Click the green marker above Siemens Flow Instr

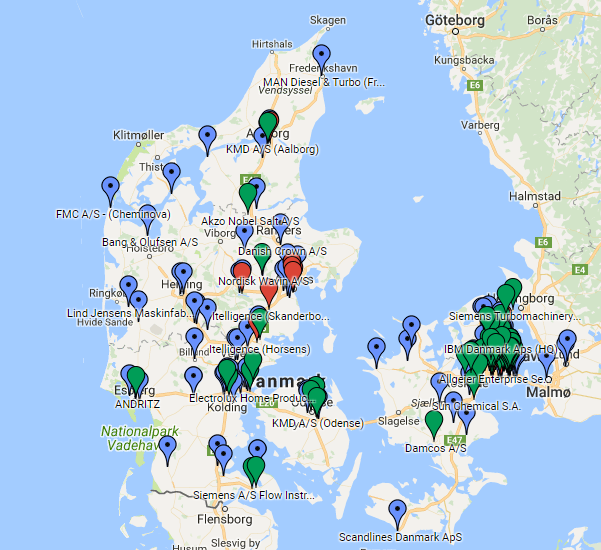256,470
